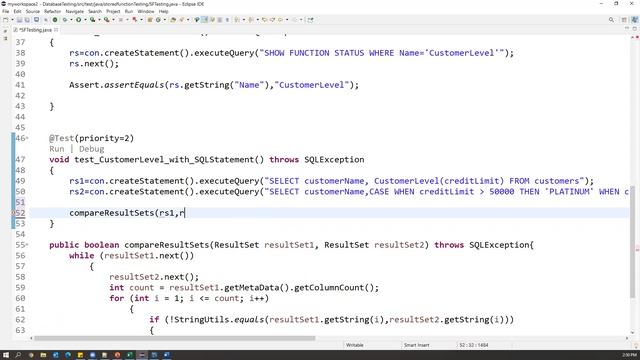
Task: Open a terminal from the toolbar icon
Action: [x=36, y=20]
